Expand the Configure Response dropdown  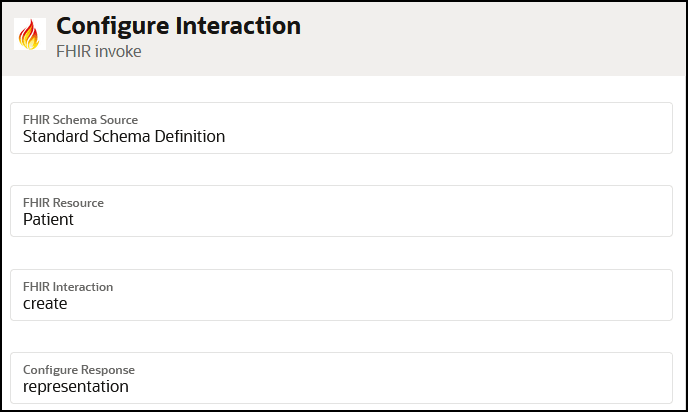pyautogui.click(x=340, y=378)
